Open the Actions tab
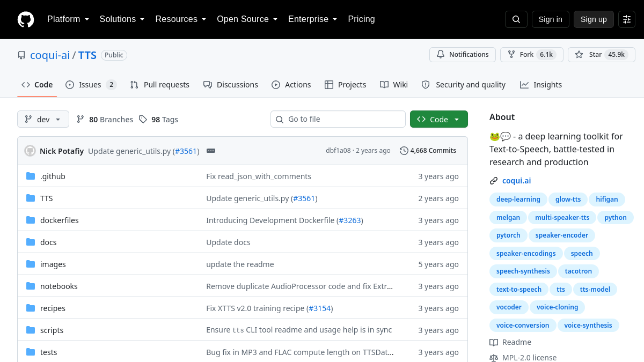 click(291, 85)
